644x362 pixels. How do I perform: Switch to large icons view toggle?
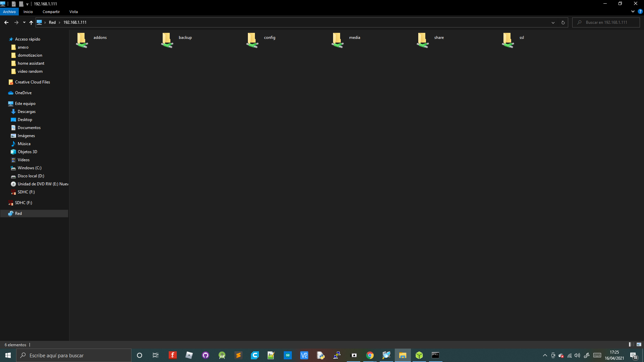[639, 345]
